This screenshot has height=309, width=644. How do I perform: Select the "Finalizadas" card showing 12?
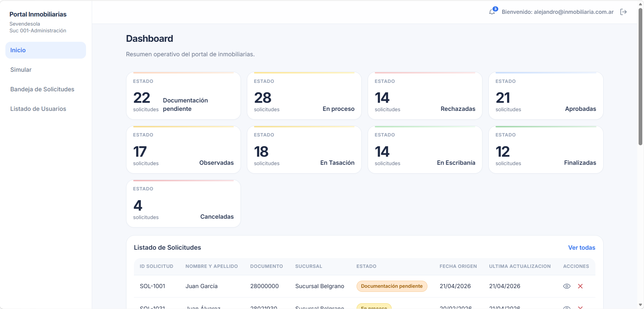pyautogui.click(x=546, y=149)
